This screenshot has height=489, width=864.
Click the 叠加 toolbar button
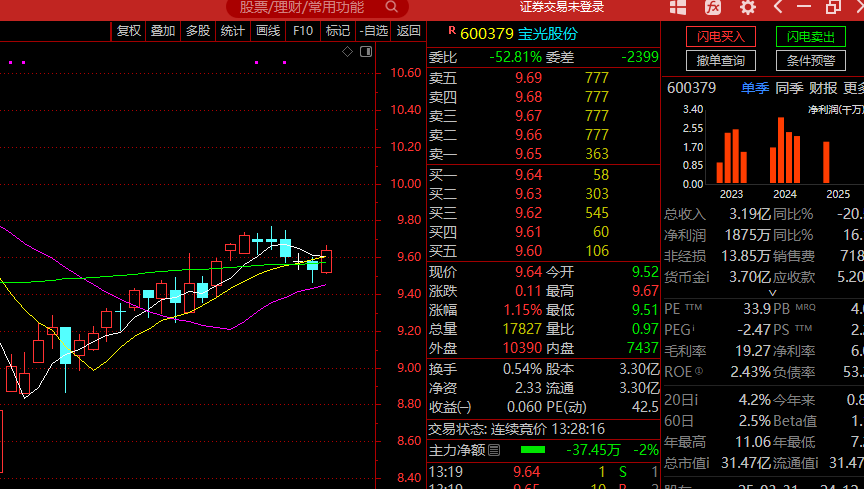click(163, 31)
